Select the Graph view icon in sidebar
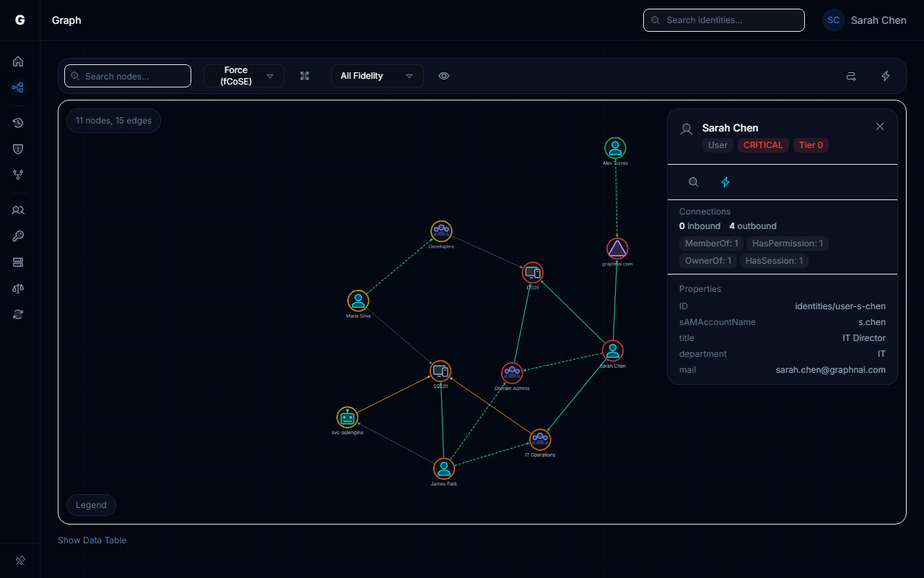The image size is (924, 578). [x=18, y=87]
